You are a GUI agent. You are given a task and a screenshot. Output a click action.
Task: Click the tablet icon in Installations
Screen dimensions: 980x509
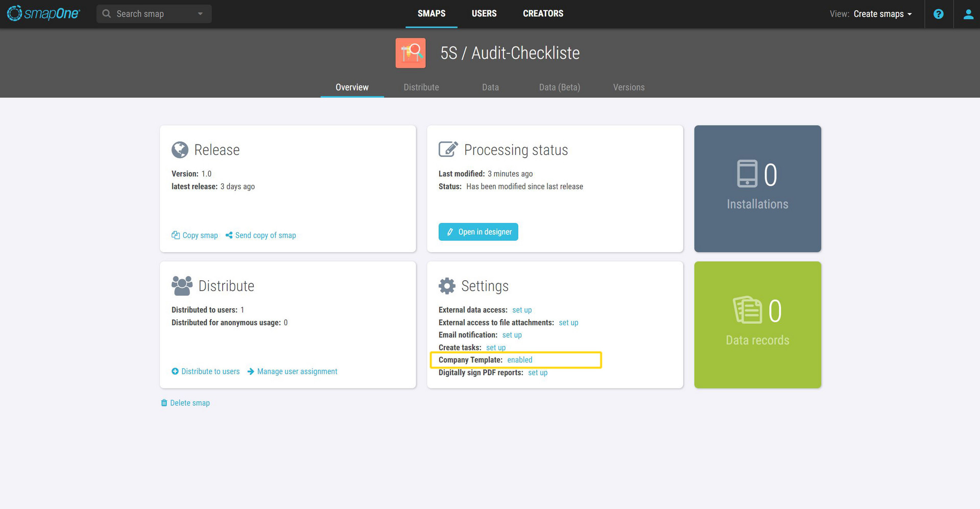pyautogui.click(x=747, y=174)
